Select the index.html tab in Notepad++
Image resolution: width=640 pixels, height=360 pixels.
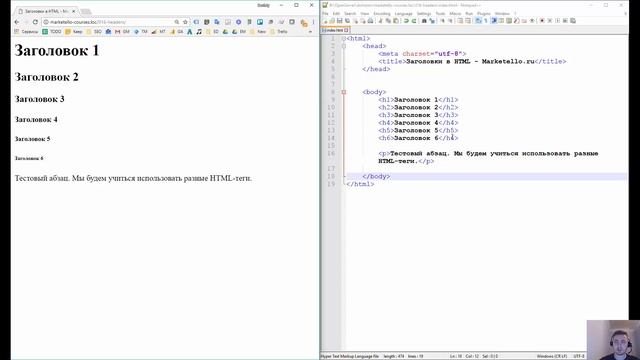tap(334, 30)
